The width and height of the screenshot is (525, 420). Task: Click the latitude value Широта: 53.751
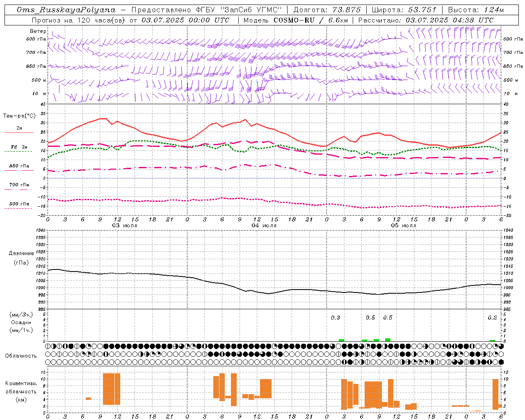click(404, 10)
